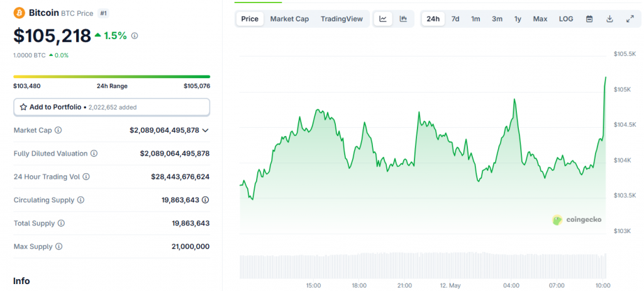644x291 pixels.
Task: Expand chart to fullscreen icon
Action: click(x=630, y=19)
